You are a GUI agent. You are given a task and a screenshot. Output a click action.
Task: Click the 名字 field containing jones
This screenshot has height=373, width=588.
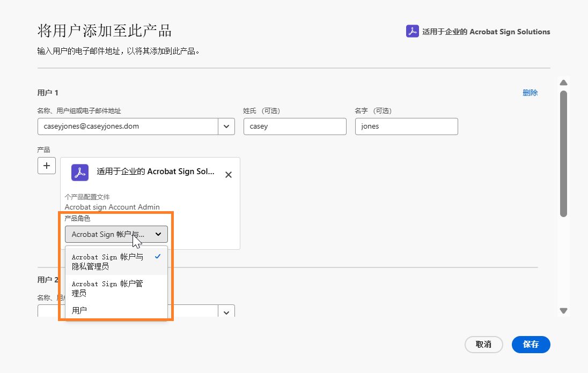(406, 126)
